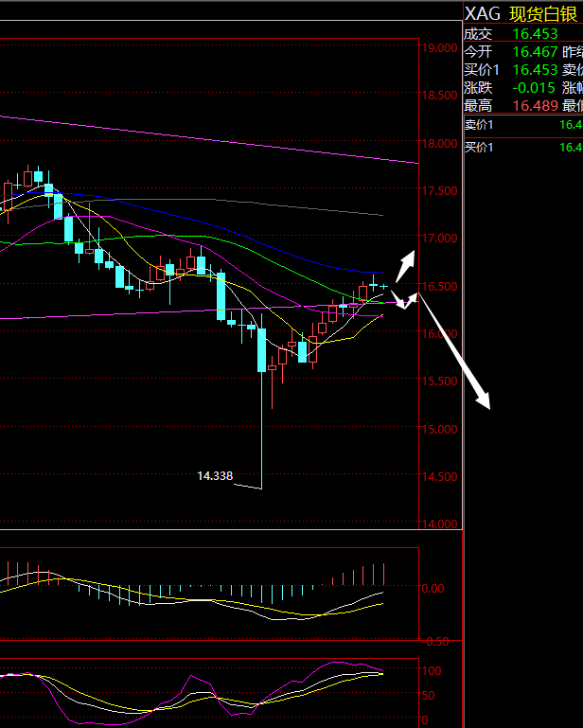The image size is (583, 728).
Task: Select the 现货白银 instrument name
Action: pos(543,14)
